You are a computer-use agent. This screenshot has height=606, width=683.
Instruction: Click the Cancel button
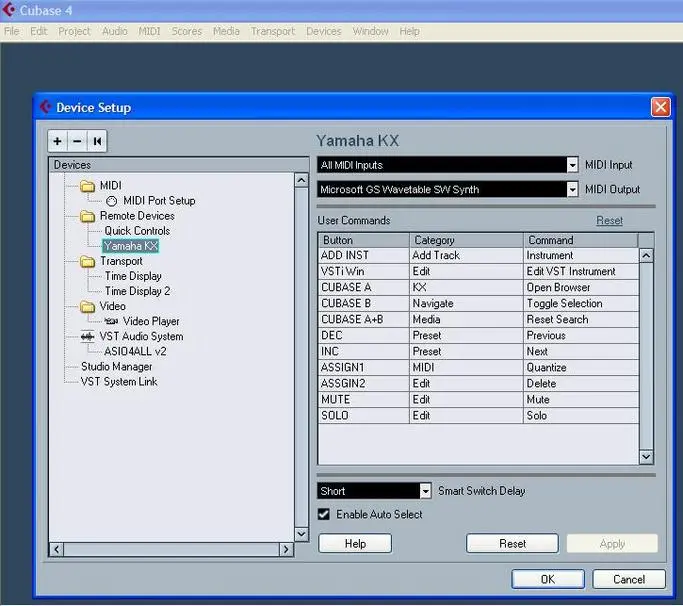[629, 579]
